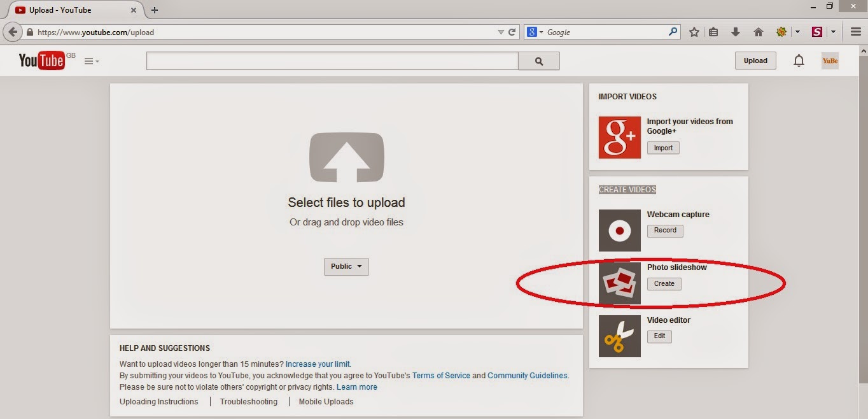
Task: Open the URL bar history dropdown arrow
Action: (501, 32)
